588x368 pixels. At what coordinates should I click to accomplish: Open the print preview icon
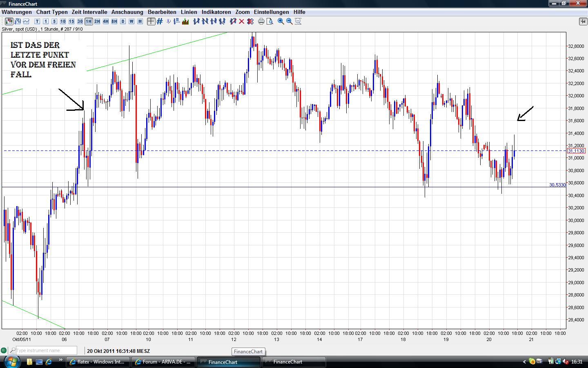pyautogui.click(x=270, y=21)
